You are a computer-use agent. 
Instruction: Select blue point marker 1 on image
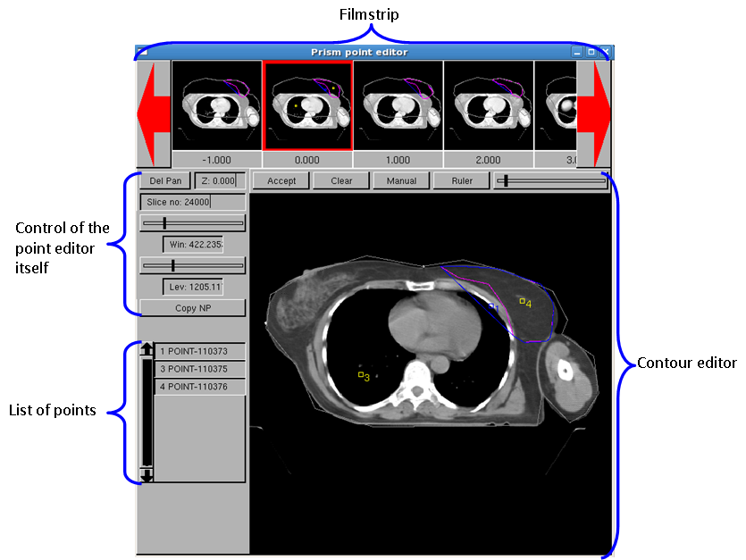(491, 305)
